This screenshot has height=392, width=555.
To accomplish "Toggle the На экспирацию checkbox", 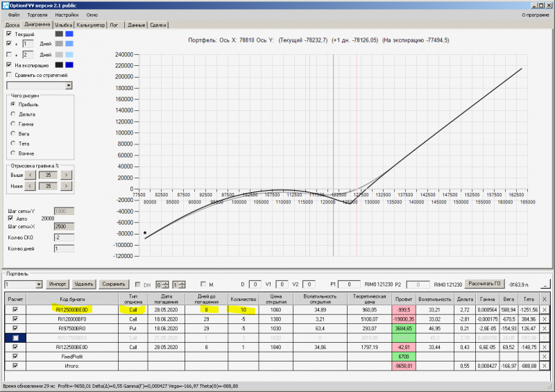I will click(x=9, y=65).
